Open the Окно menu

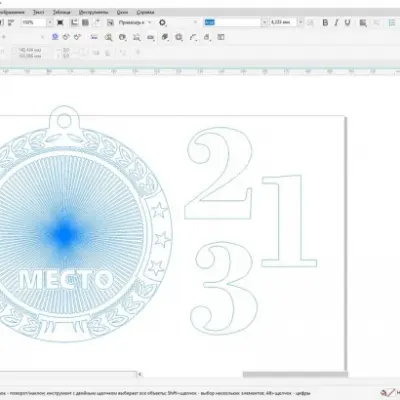click(122, 12)
